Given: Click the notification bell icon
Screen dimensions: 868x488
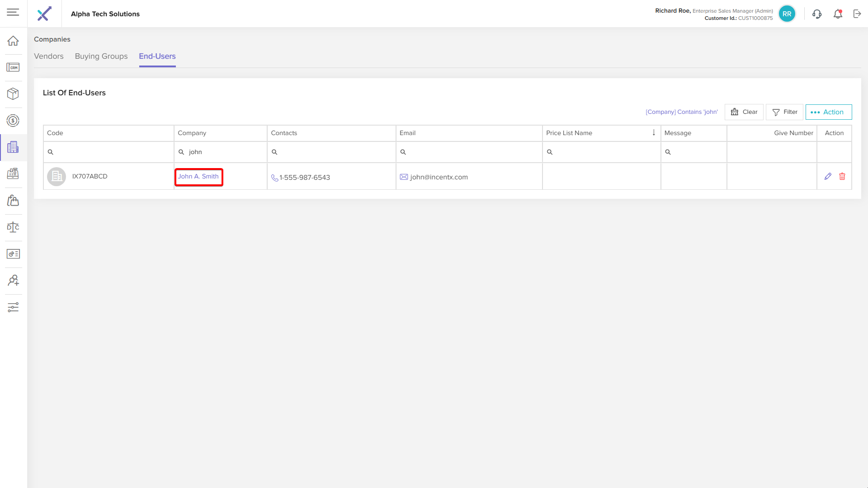Looking at the screenshot, I should [x=838, y=14].
